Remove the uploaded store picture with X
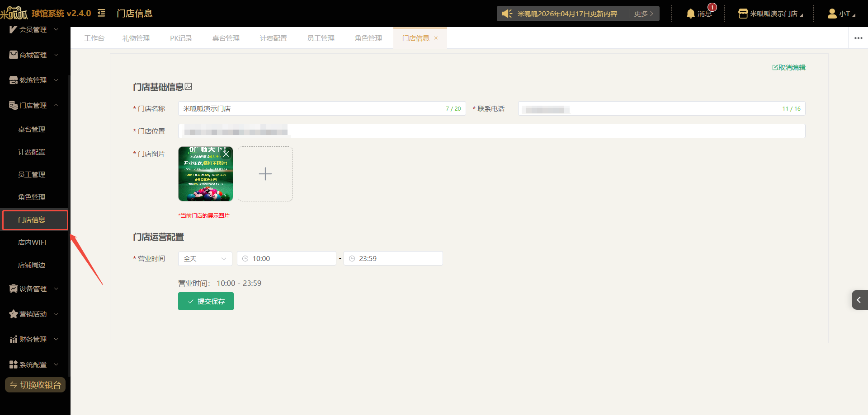 [x=226, y=154]
